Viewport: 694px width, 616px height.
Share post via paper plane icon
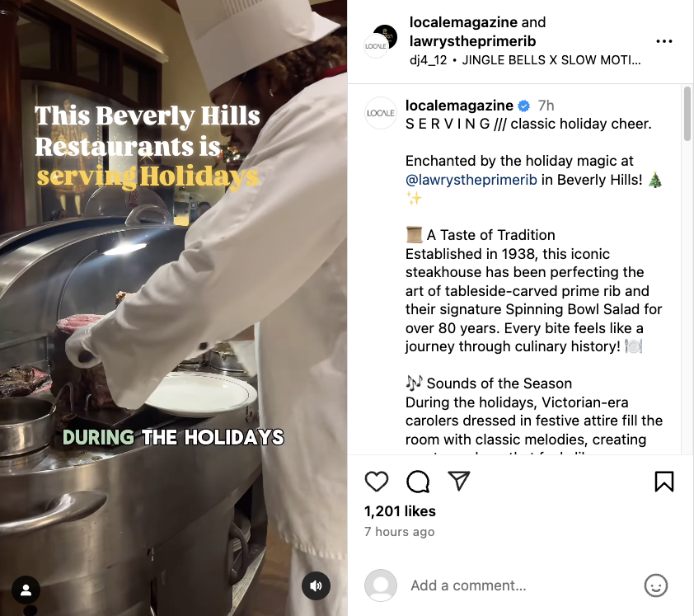click(458, 481)
